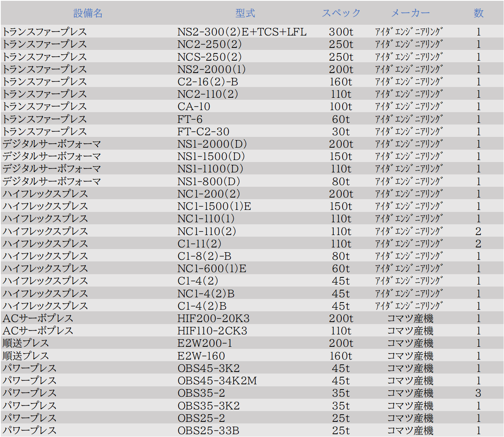Screen dimensions: 504x437
Task: Click model cell NS2-300(2)E+TCS+LFL
Action: click(x=242, y=32)
